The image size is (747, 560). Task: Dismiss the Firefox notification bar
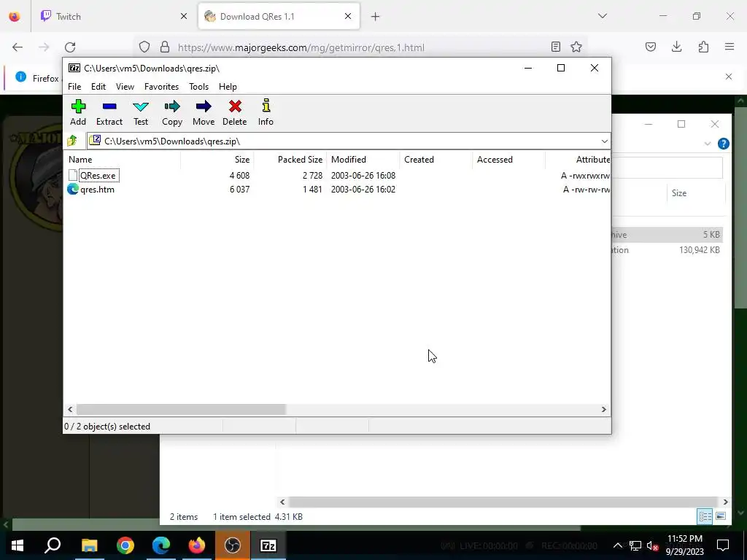click(729, 77)
